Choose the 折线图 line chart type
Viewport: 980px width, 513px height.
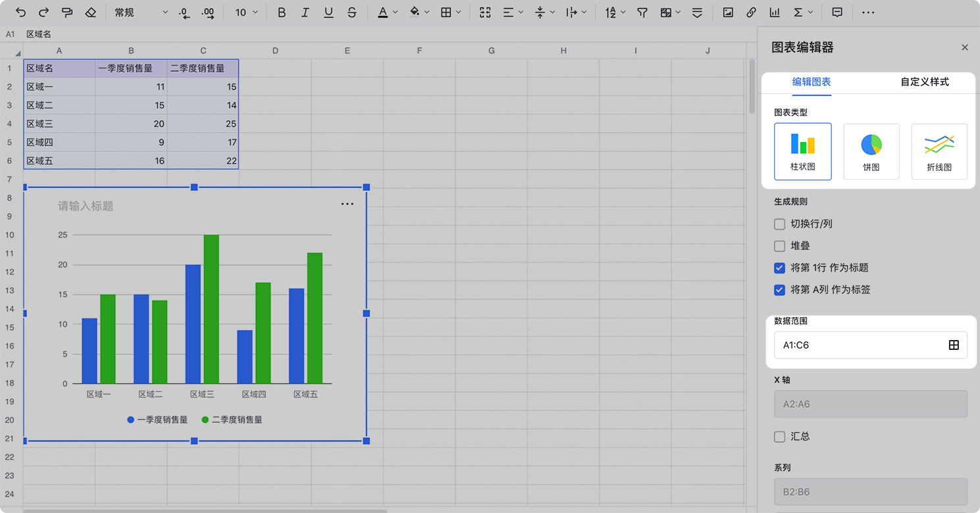point(939,151)
